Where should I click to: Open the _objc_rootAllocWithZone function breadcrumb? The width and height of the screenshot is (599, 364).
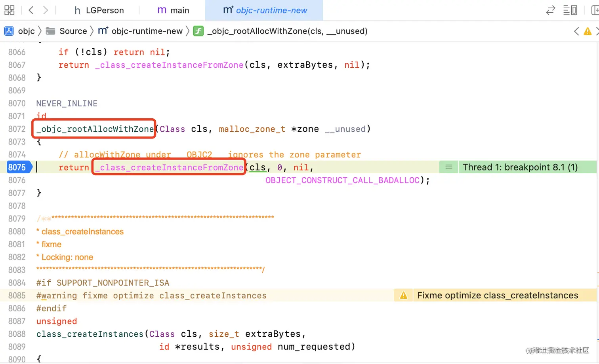pyautogui.click(x=287, y=31)
